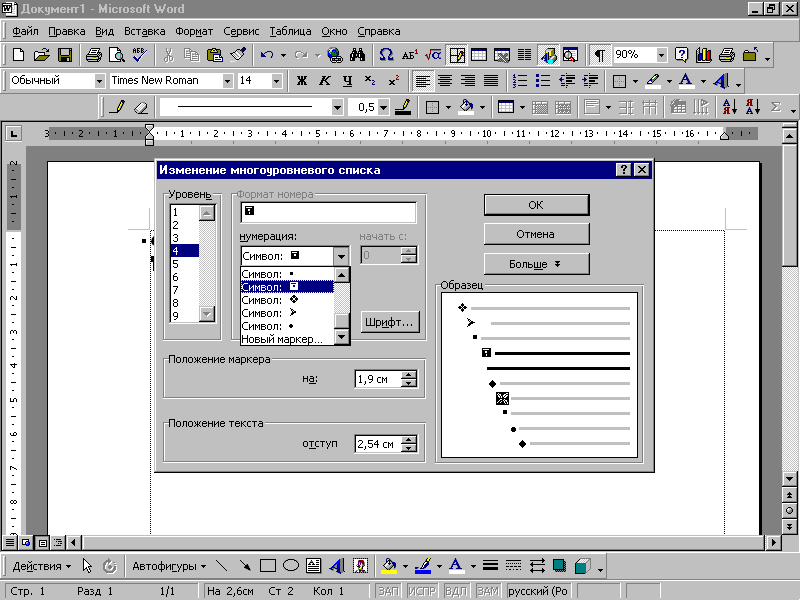Apply bulleted list icon

[542, 81]
